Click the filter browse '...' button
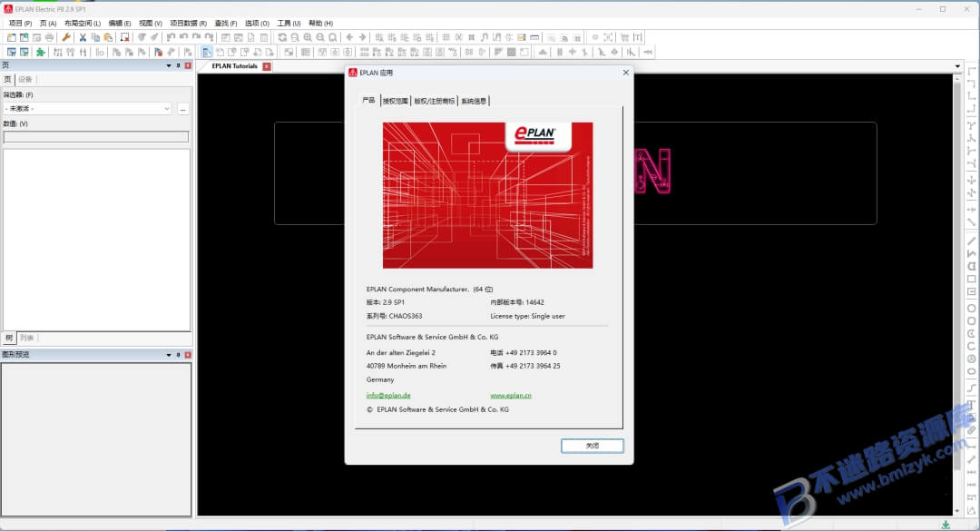980x531 pixels. [182, 109]
